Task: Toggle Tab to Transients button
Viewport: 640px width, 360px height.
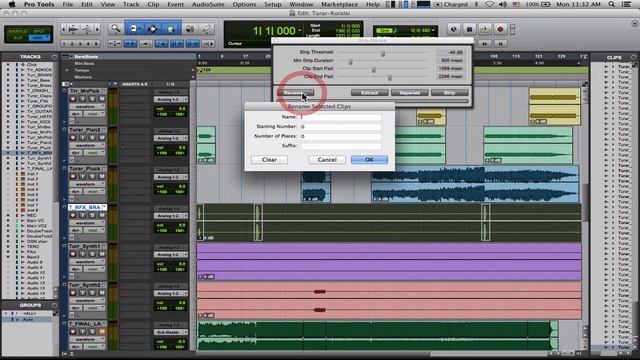Action: click(130, 43)
